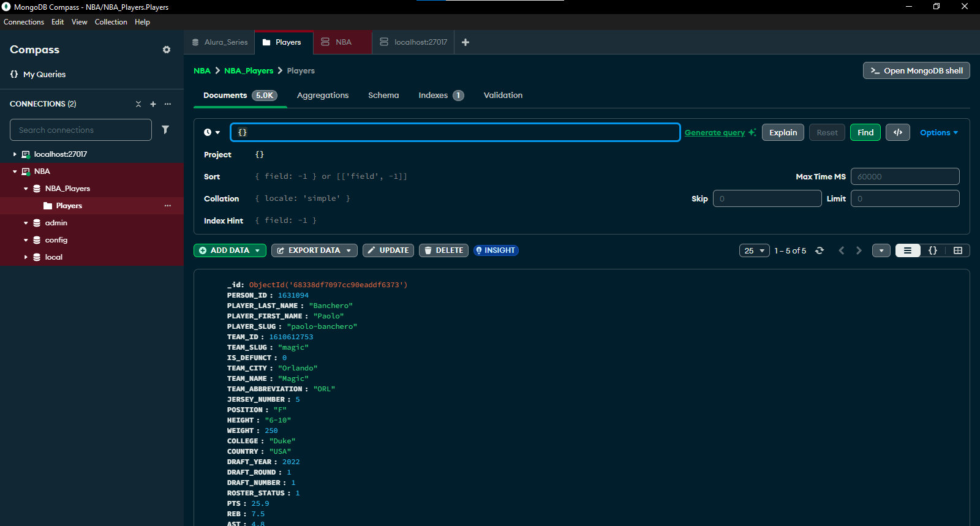Collapse NBA_Players database node
The image size is (980, 526).
click(x=26, y=189)
